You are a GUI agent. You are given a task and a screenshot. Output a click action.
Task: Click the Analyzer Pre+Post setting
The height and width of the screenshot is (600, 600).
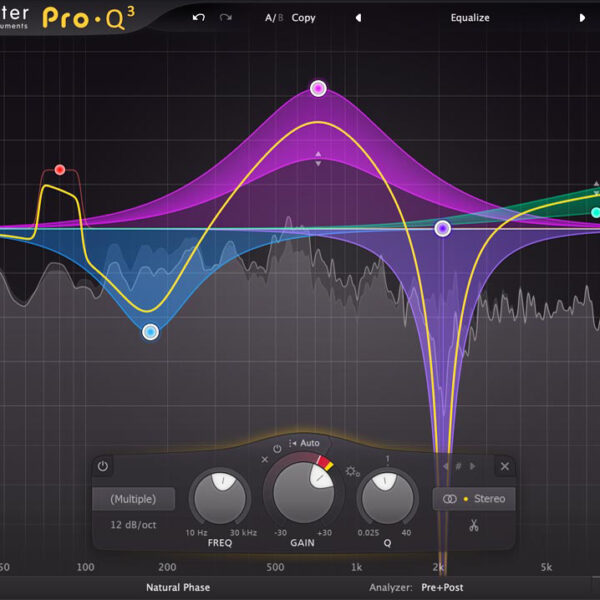442,588
